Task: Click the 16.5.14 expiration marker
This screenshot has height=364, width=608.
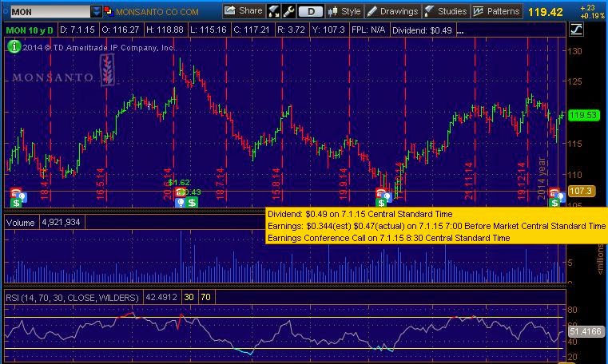Action: coord(101,184)
